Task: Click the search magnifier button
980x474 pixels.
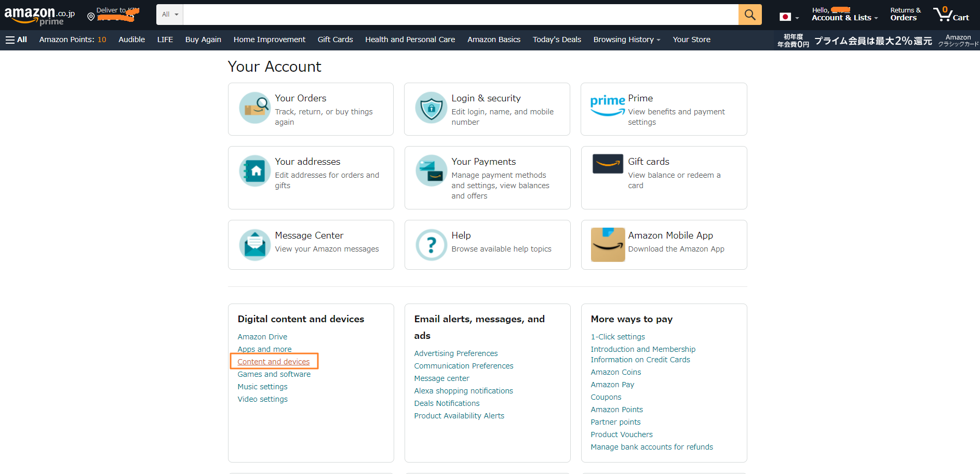Action: click(750, 15)
